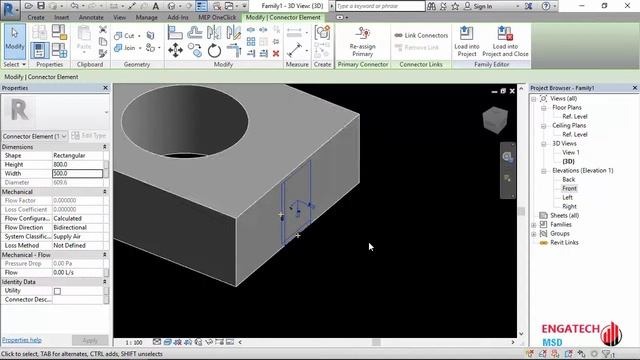Click the Measure tool icon
The image size is (640, 360).
pos(294,50)
